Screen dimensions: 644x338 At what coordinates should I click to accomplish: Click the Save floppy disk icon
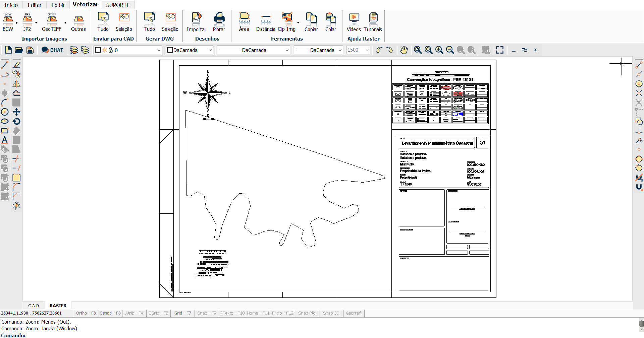(x=30, y=50)
